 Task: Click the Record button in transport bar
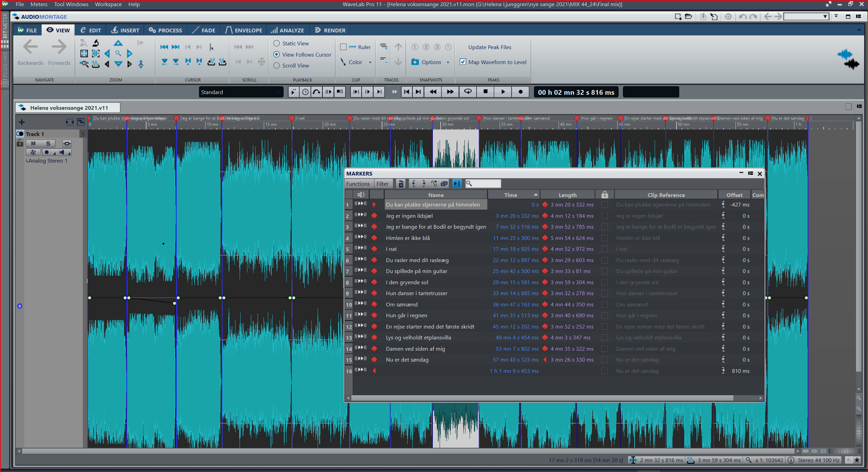pyautogui.click(x=520, y=92)
